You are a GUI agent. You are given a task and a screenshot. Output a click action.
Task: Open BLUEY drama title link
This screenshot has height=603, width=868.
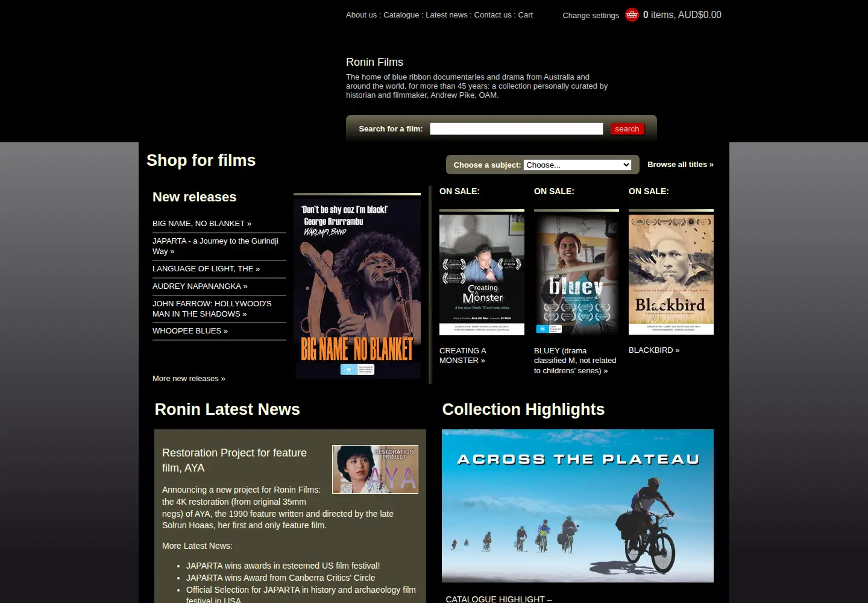point(575,361)
